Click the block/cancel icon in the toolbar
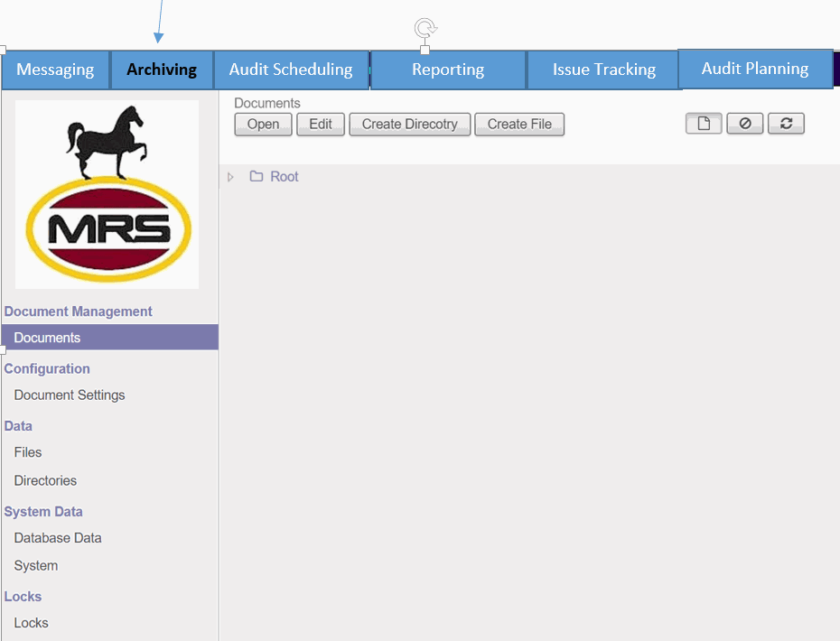 (x=744, y=123)
